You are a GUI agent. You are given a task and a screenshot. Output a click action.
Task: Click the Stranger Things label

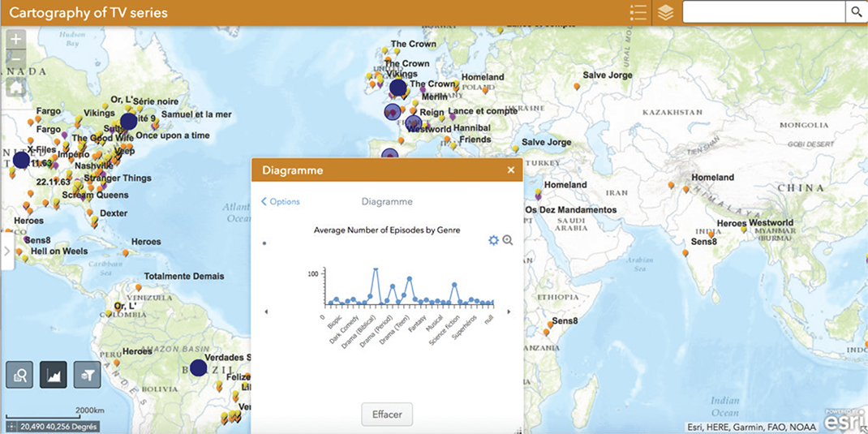click(118, 178)
